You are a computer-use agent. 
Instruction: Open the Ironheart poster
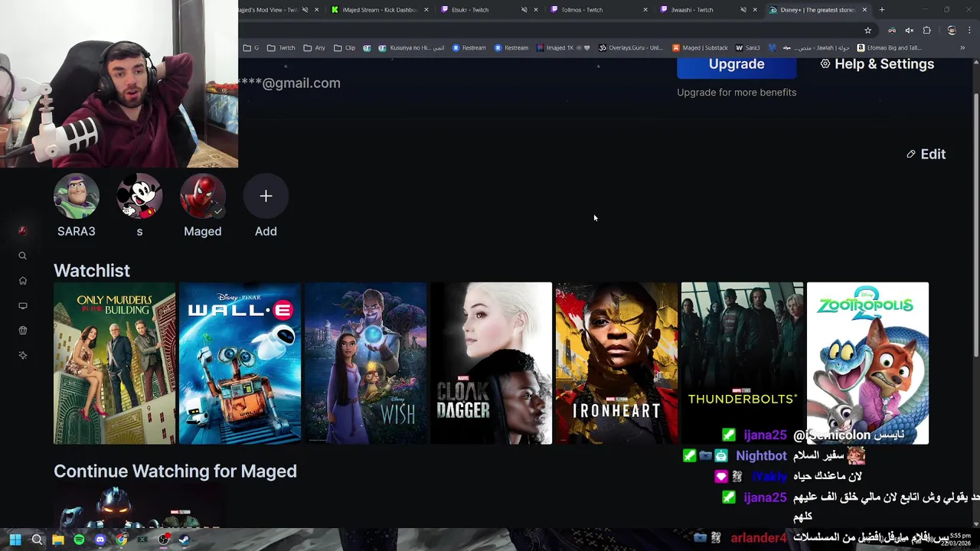click(x=616, y=364)
